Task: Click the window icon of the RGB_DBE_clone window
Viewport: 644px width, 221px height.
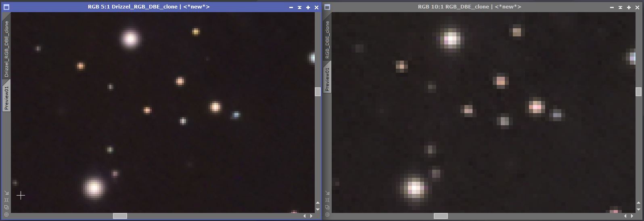Action: (x=327, y=7)
